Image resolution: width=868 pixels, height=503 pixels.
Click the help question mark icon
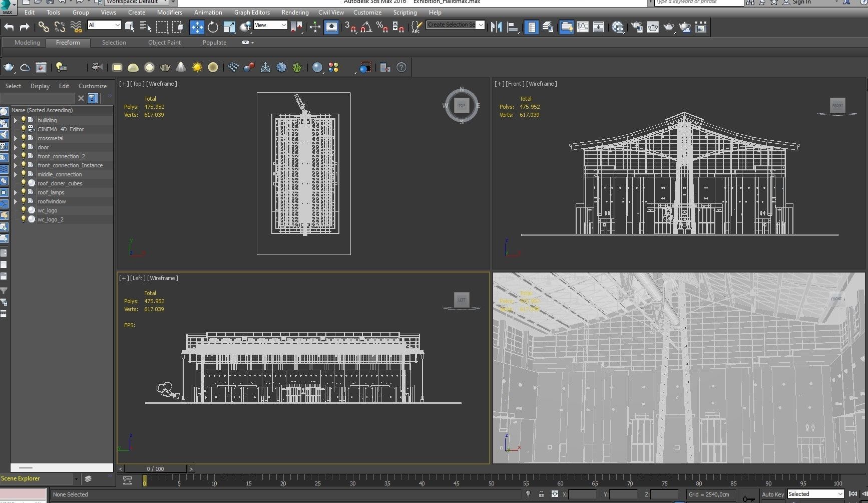tap(401, 67)
